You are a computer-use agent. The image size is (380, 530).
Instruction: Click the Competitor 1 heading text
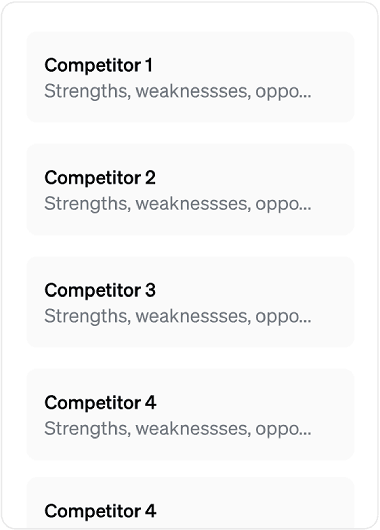tap(98, 65)
